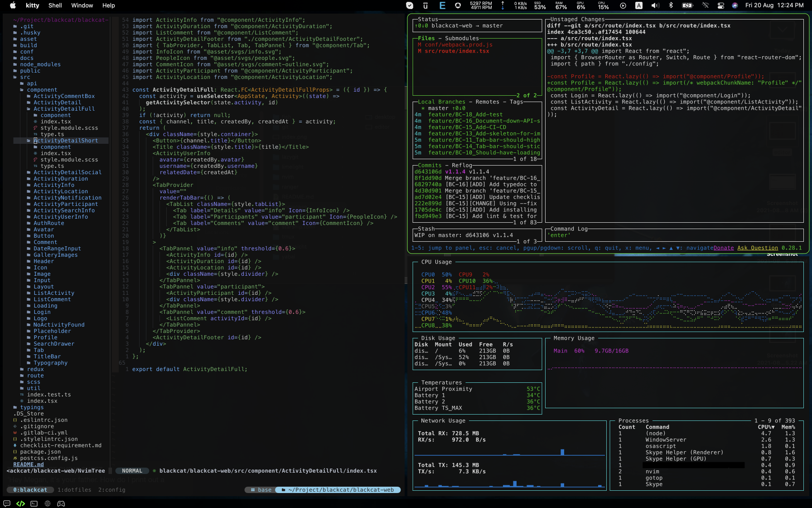
Task: Select the game controller workspace icon
Action: click(61, 503)
